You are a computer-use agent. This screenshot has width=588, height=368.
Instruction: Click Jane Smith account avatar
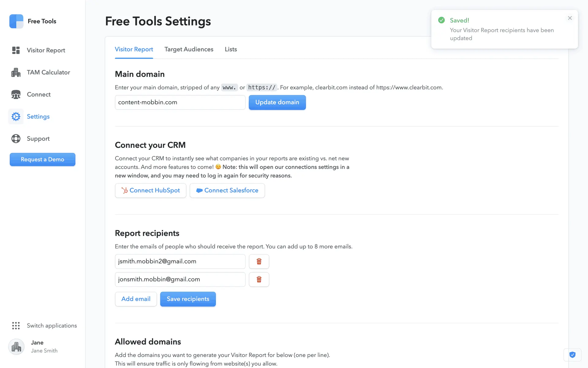coord(16,347)
